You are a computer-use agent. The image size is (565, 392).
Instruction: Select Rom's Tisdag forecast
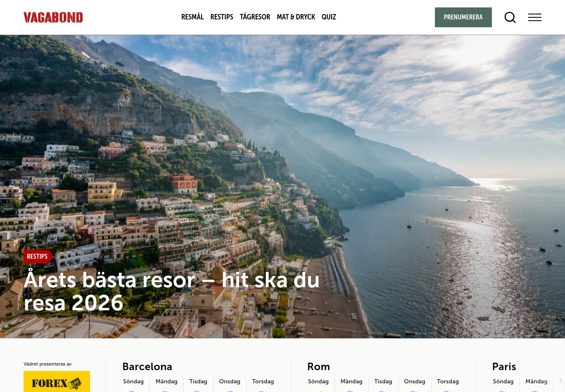[383, 382]
